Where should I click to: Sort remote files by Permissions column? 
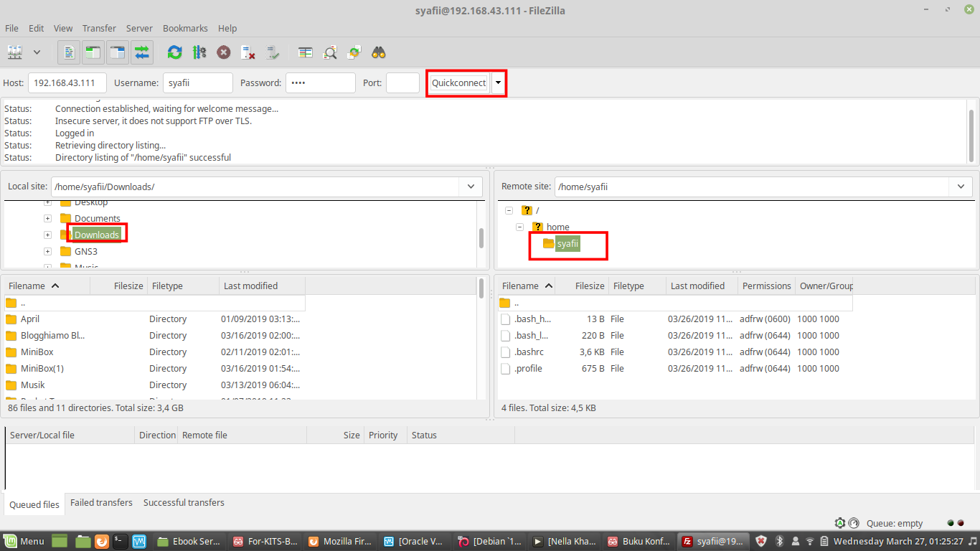pyautogui.click(x=766, y=286)
